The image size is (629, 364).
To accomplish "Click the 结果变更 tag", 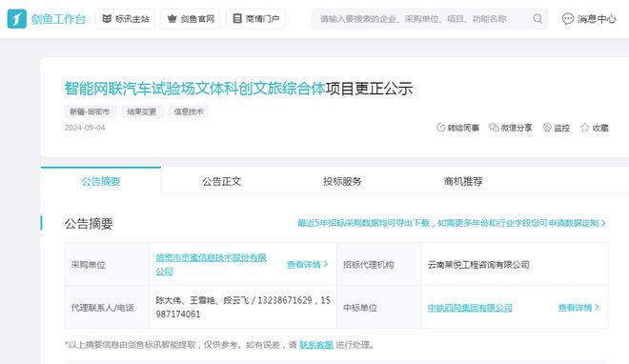I will click(142, 111).
